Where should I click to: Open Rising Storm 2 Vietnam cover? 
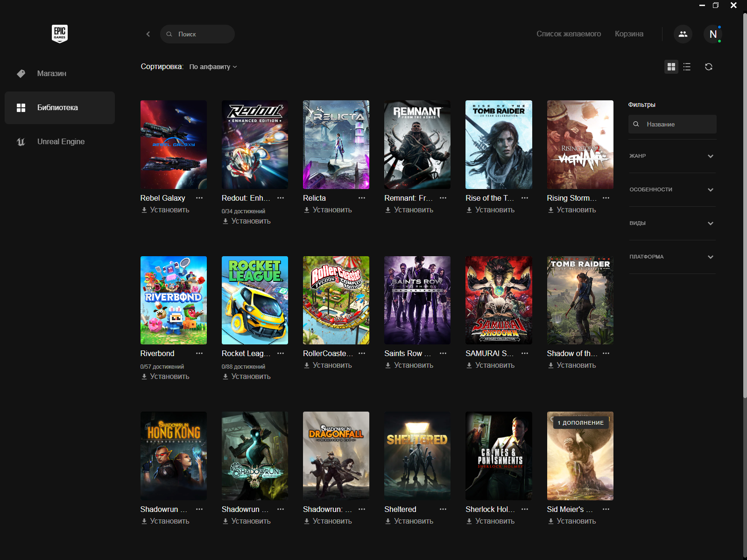580,145
